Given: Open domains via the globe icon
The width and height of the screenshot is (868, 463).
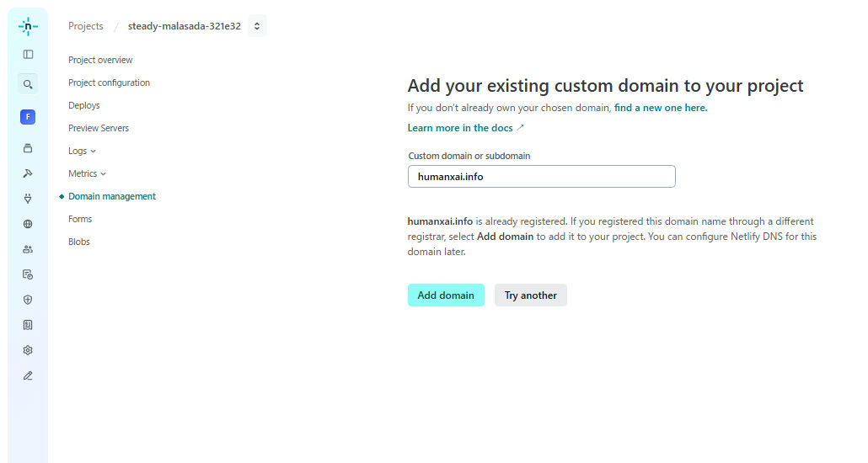Looking at the screenshot, I should [28, 224].
